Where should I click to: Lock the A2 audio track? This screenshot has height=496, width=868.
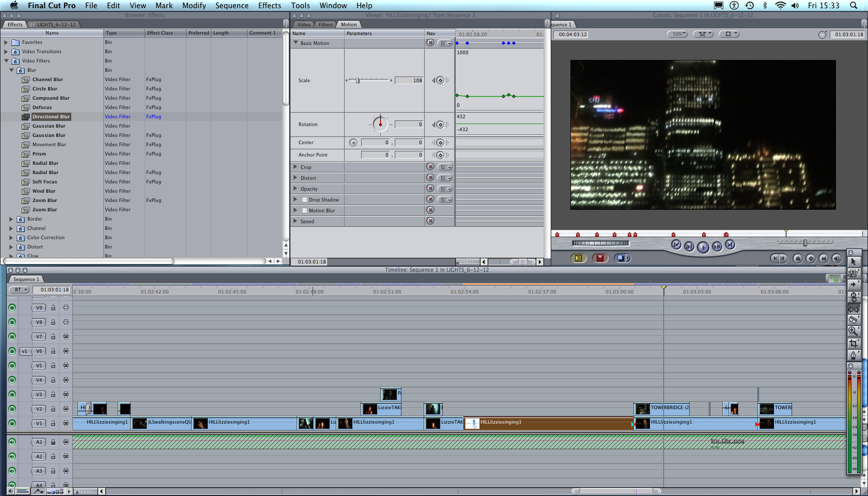pyautogui.click(x=53, y=457)
